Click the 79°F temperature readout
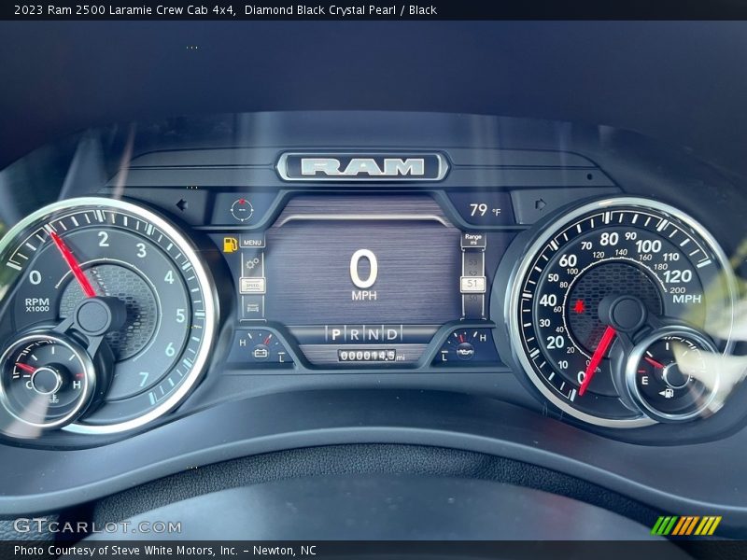 coord(479,208)
